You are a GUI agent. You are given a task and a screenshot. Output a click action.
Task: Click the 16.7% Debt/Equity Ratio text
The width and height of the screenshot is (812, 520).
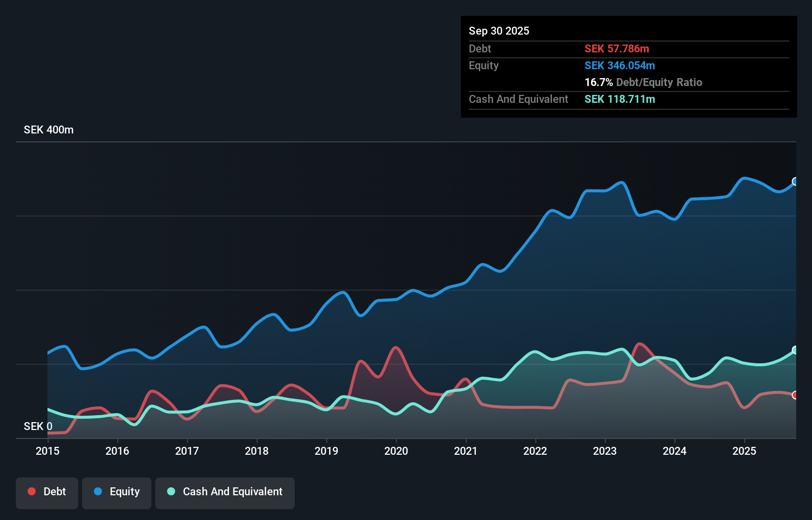point(643,82)
